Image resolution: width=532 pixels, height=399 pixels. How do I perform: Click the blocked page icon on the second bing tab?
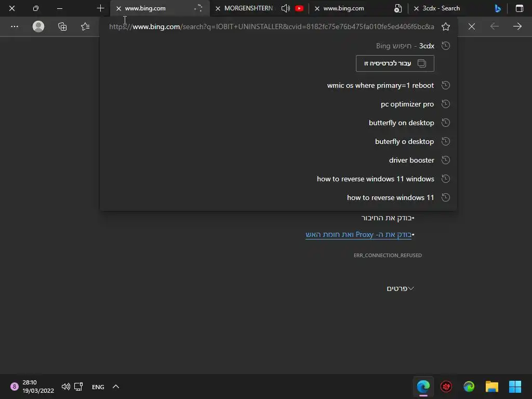click(x=398, y=8)
